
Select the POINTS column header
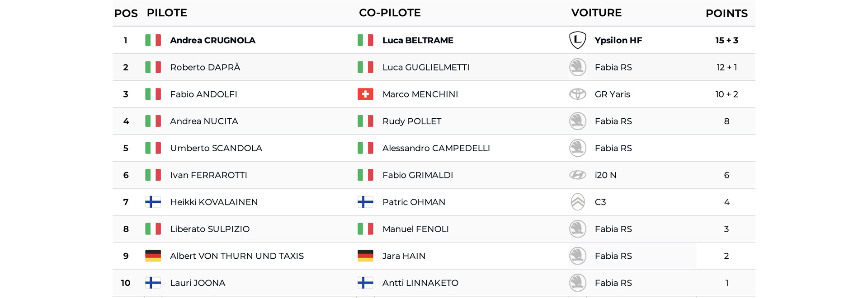726,13
